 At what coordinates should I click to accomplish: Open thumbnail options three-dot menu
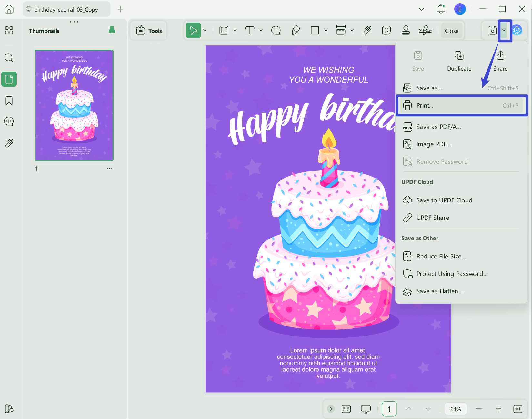tap(109, 169)
